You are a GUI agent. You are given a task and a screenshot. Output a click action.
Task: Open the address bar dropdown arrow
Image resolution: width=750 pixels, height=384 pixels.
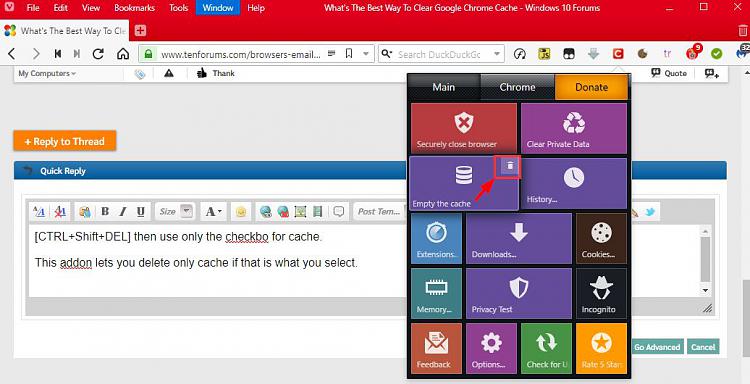coord(366,54)
